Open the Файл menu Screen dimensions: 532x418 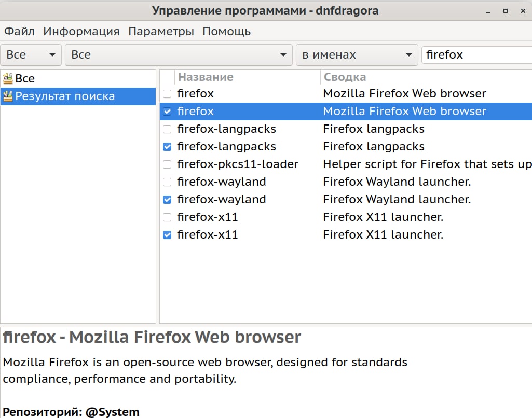[19, 31]
